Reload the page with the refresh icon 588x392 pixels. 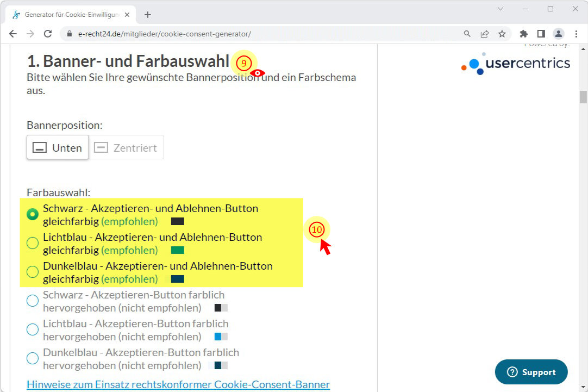tap(48, 34)
